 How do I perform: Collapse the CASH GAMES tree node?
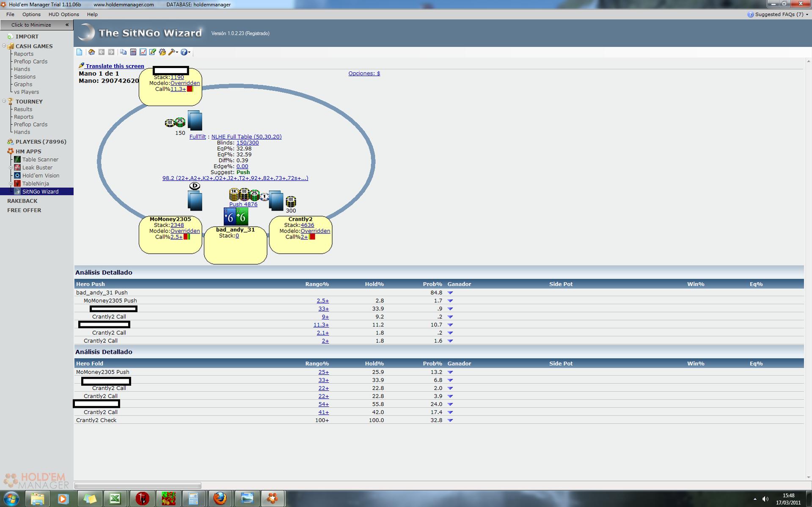[x=4, y=46]
